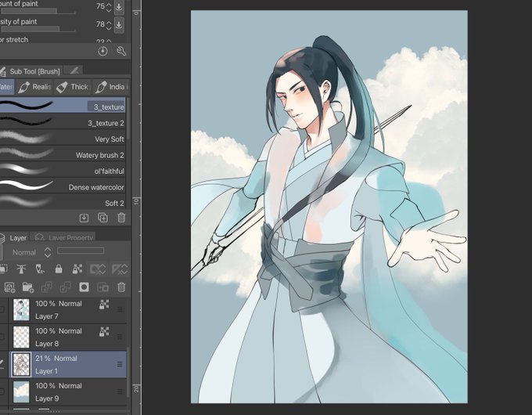Image resolution: width=532 pixels, height=415 pixels.
Task: Select the Layer panel tab
Action: pos(13,238)
